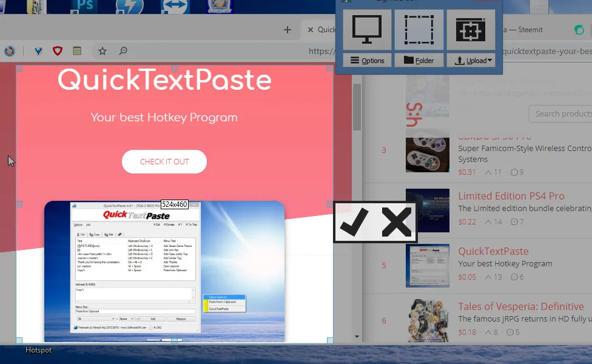
Task: Choose the window picker capture icon
Action: tap(471, 30)
